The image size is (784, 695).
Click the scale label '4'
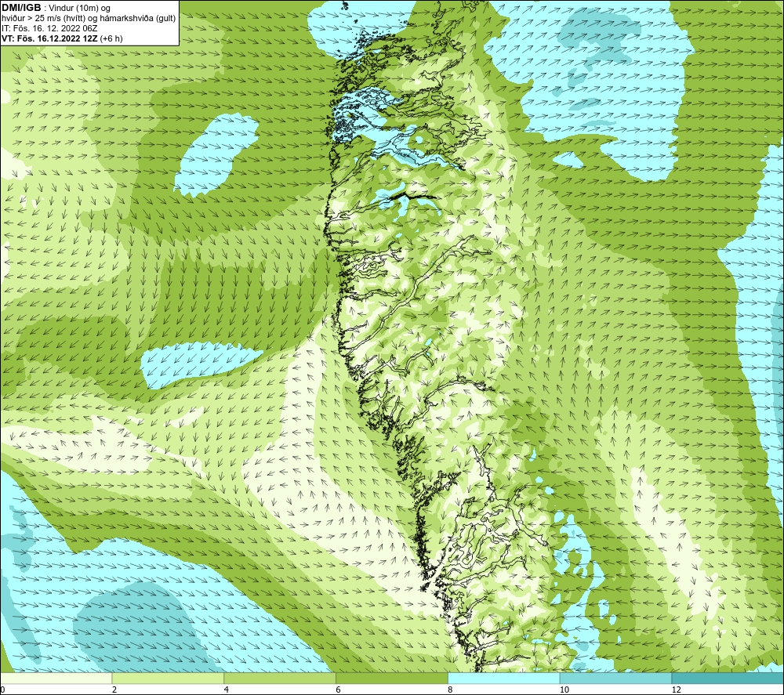coord(227,690)
